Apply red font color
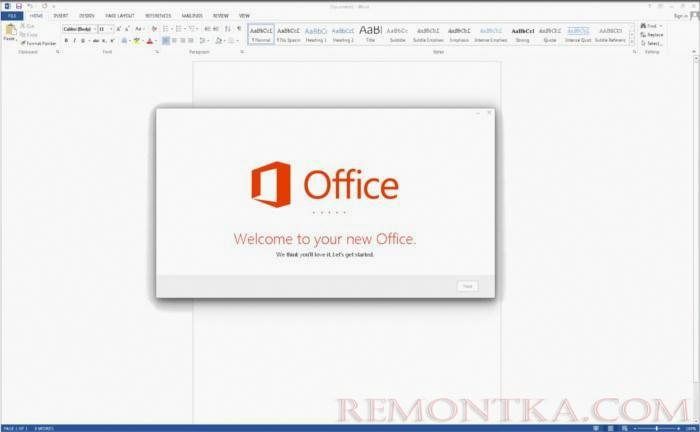 (150, 41)
